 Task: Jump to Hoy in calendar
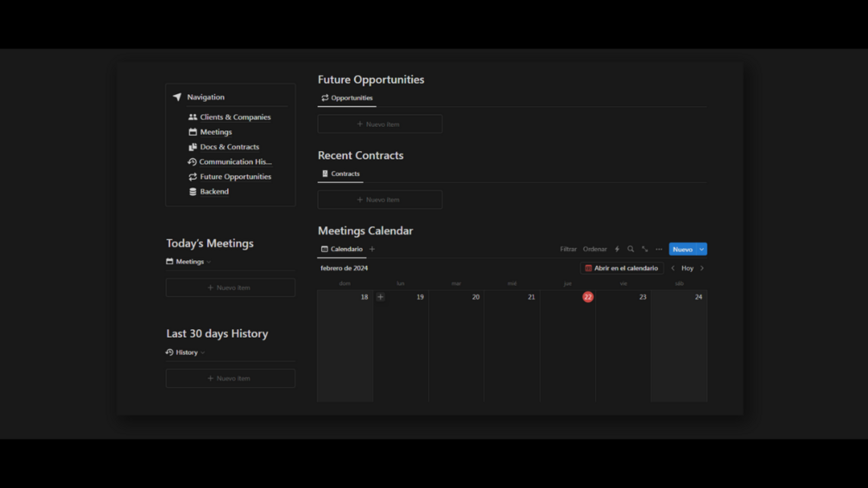point(687,269)
